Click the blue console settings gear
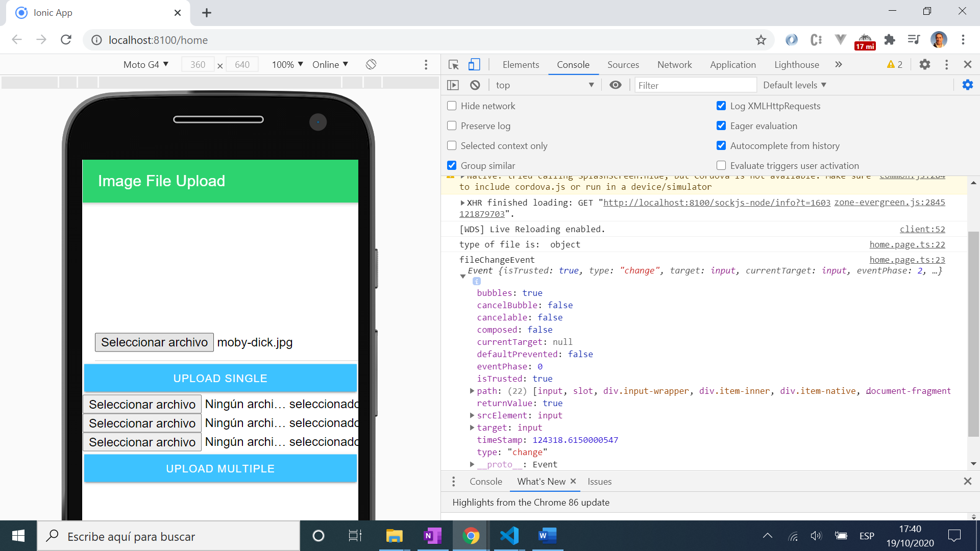980x551 pixels. pyautogui.click(x=967, y=85)
